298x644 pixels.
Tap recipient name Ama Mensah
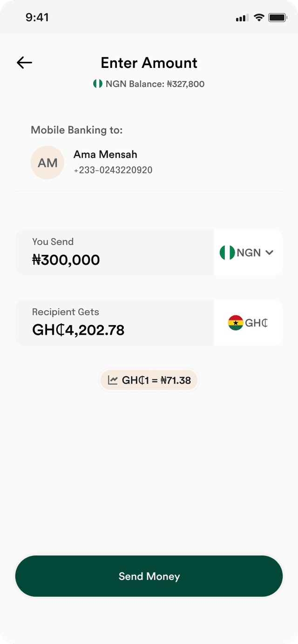tap(105, 154)
